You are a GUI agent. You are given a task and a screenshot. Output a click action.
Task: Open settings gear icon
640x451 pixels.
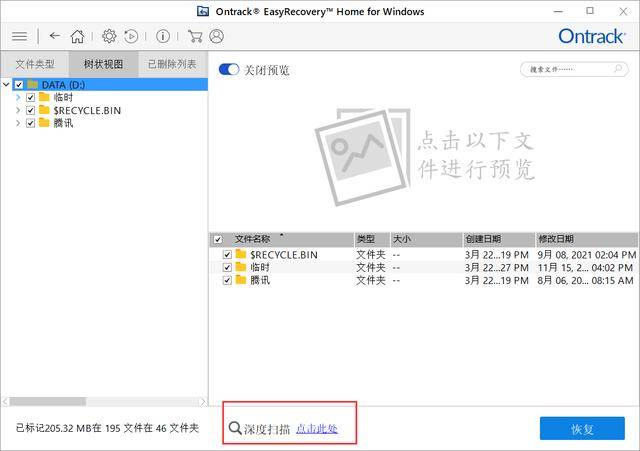click(x=109, y=36)
